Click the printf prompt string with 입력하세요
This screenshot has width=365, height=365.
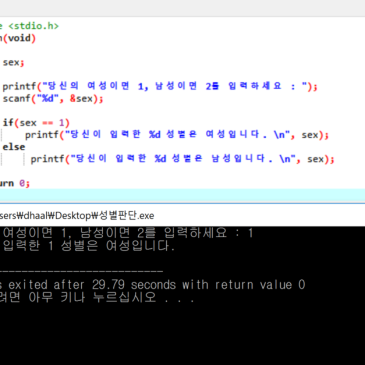177,86
